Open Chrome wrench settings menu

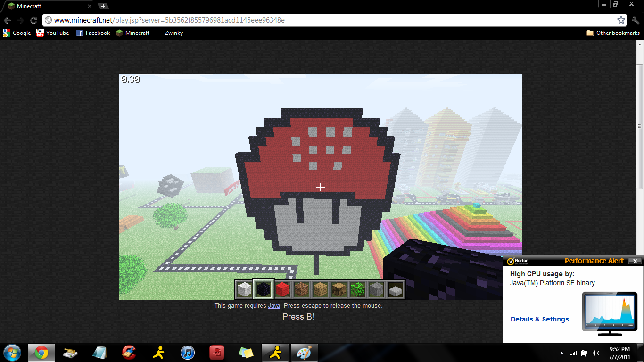pos(635,20)
